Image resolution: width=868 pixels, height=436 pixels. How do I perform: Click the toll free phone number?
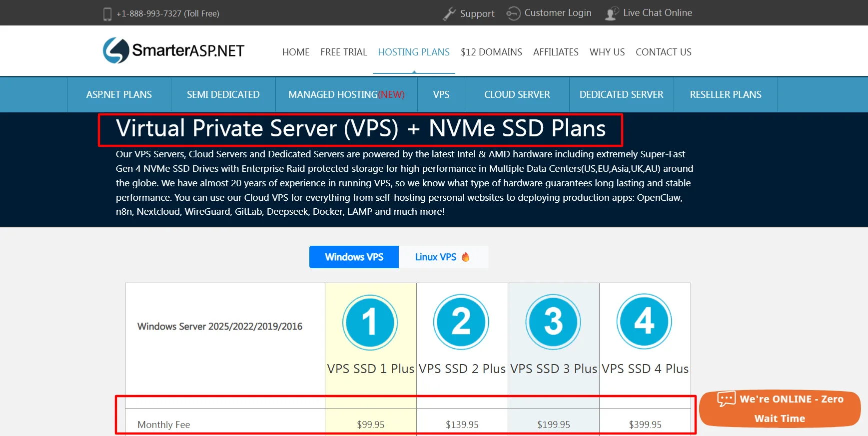(x=168, y=13)
